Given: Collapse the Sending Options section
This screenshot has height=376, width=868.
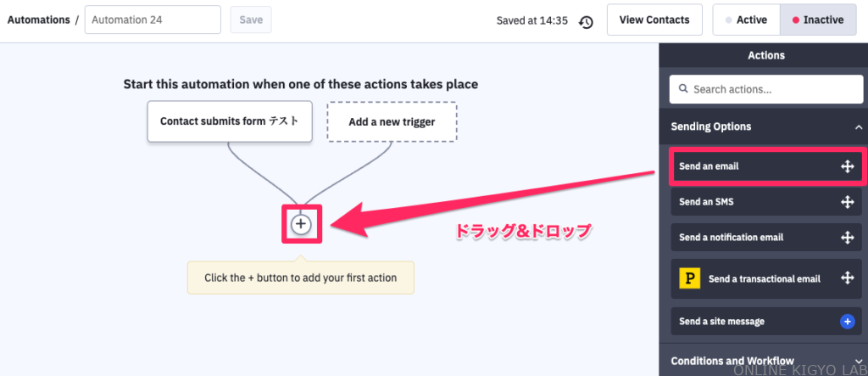Looking at the screenshot, I should [x=858, y=127].
